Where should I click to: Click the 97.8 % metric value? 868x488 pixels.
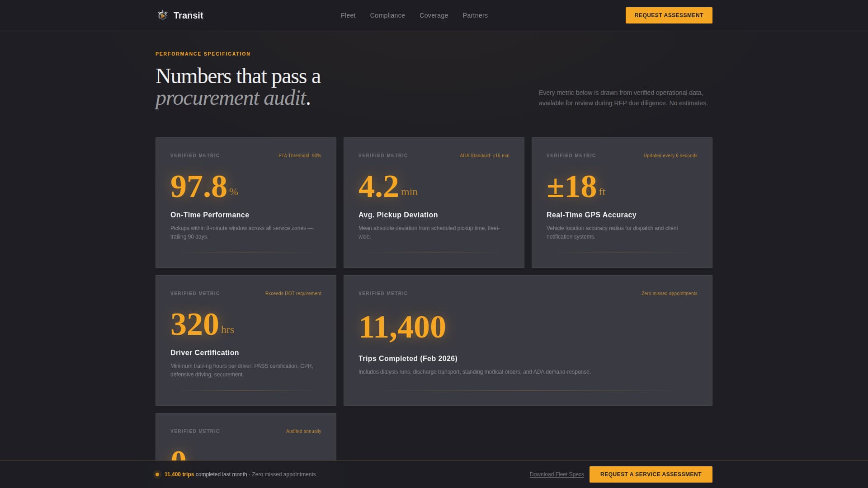(x=204, y=186)
